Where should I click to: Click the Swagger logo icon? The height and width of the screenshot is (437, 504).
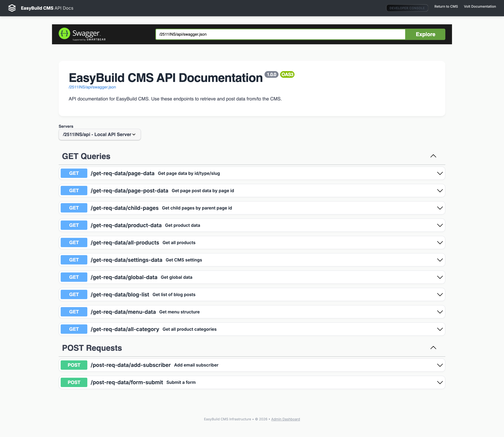64,33
